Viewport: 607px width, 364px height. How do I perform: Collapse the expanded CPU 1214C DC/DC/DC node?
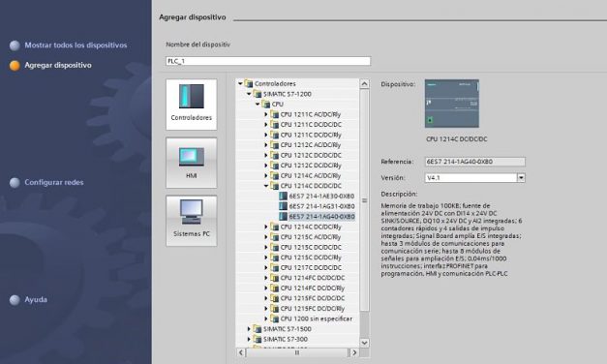[266, 186]
